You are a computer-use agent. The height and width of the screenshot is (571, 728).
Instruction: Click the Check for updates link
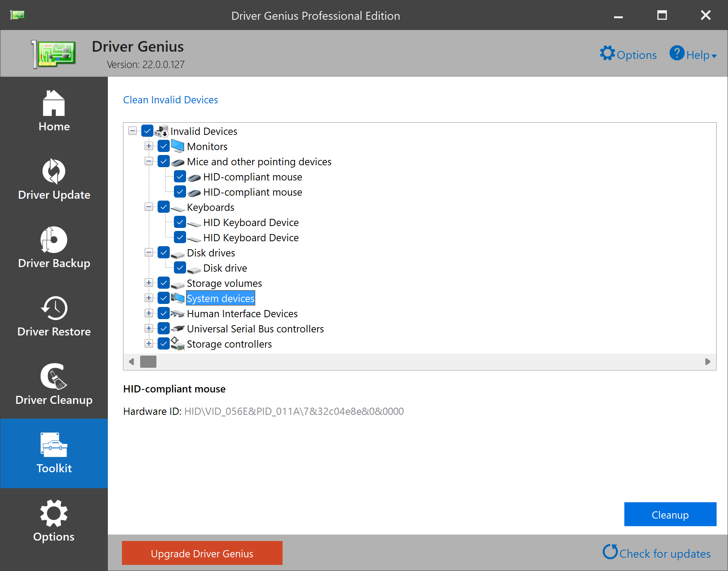pos(665,554)
